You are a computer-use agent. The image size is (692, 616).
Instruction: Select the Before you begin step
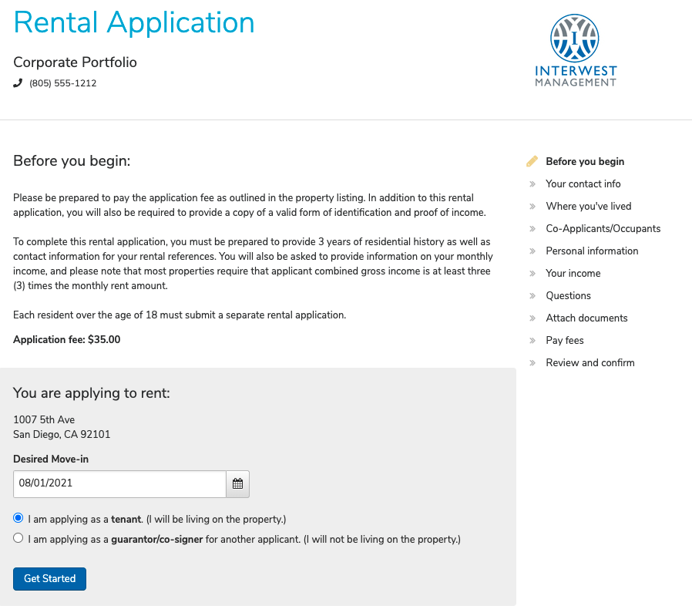[x=585, y=162]
